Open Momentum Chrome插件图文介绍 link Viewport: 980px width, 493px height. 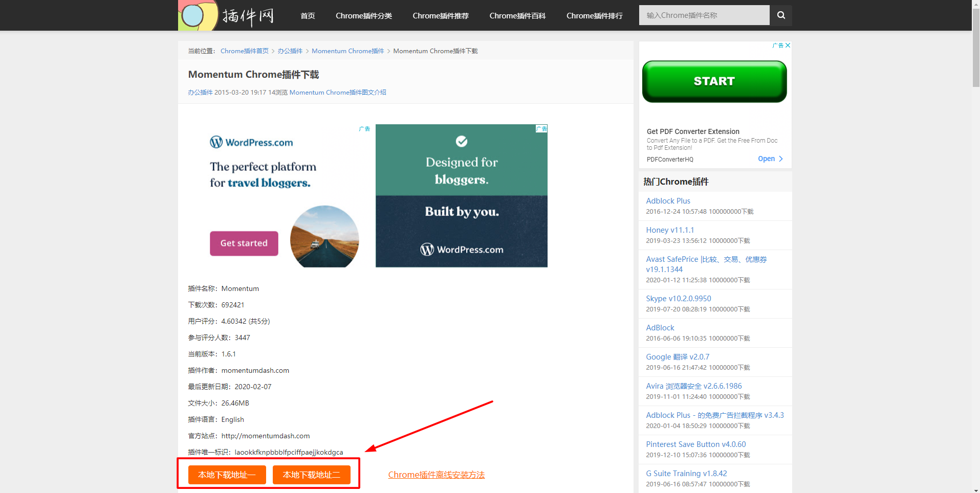pyautogui.click(x=338, y=93)
